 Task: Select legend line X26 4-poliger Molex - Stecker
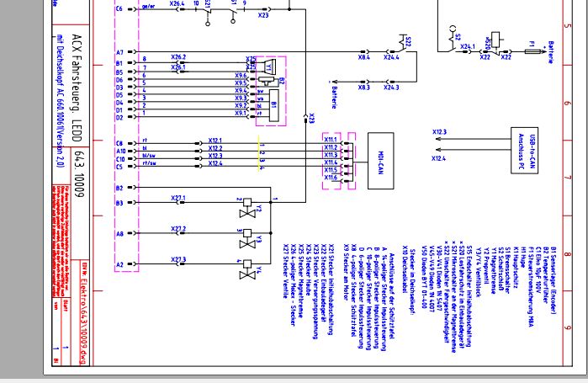pyautogui.click(x=294, y=285)
